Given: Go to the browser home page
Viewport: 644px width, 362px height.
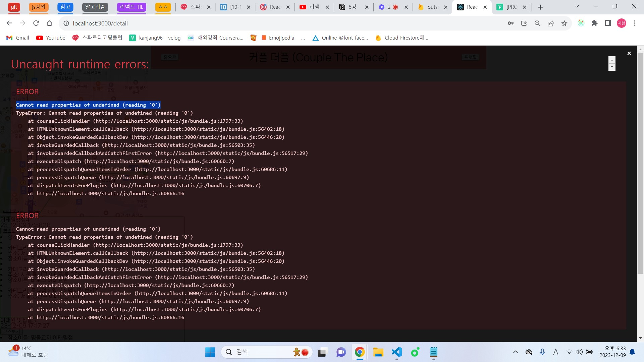Looking at the screenshot, I should [x=50, y=23].
